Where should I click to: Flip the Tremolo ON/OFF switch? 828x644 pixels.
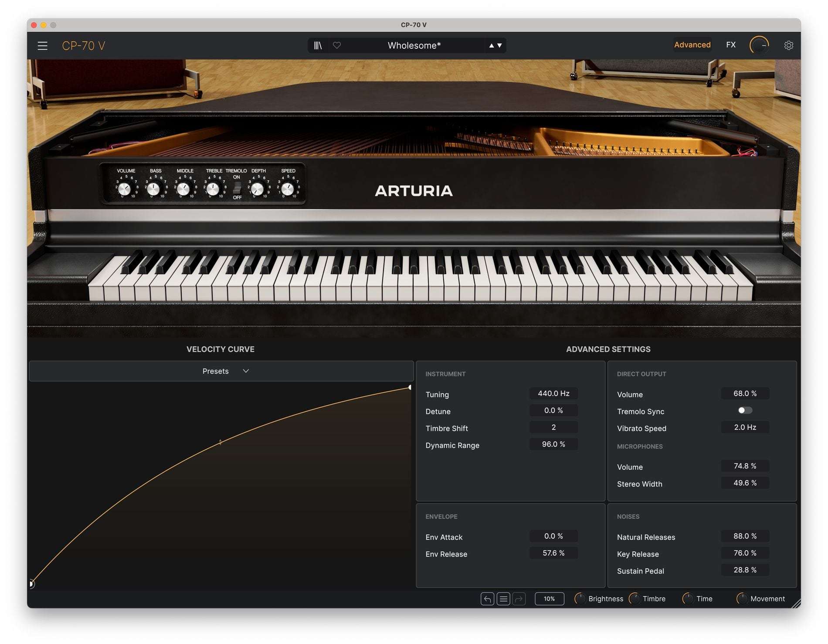(x=237, y=188)
